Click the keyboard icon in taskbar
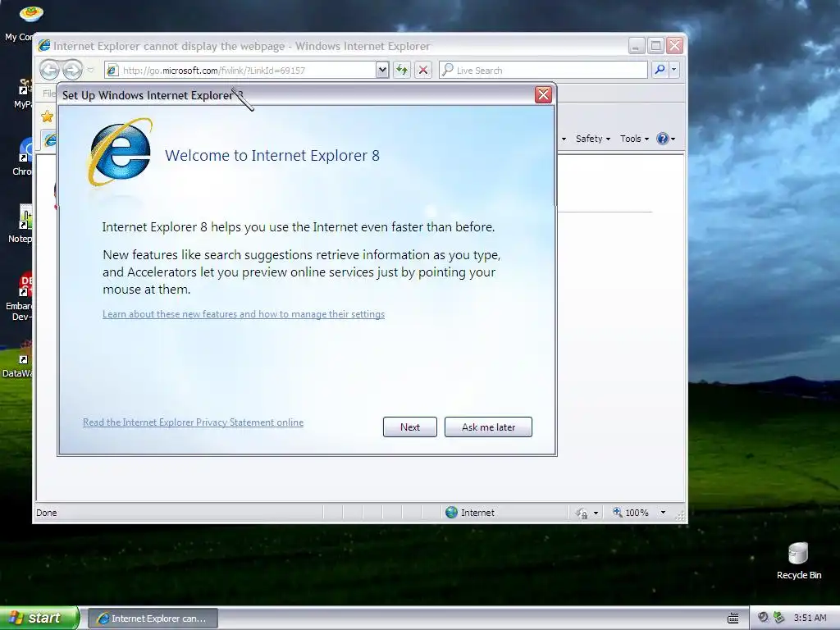 (733, 619)
